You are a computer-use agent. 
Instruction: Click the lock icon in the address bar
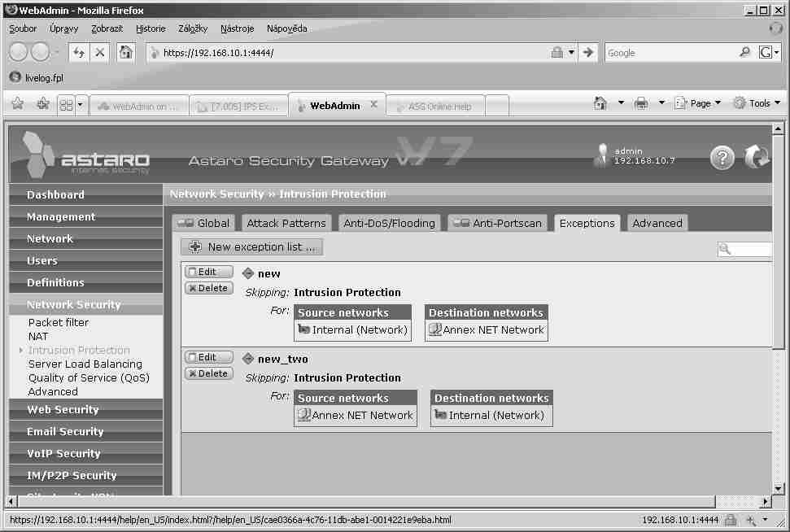(556, 52)
